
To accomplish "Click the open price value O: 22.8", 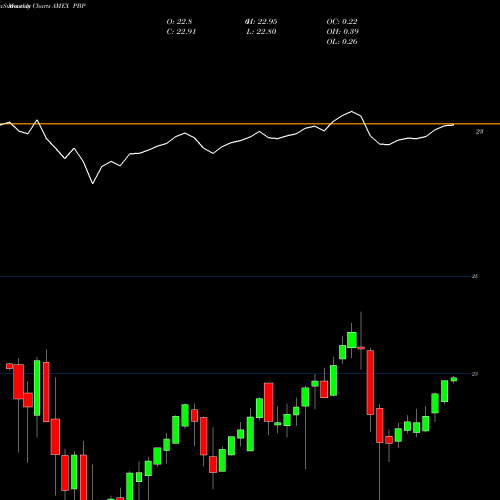I will [x=179, y=22].
